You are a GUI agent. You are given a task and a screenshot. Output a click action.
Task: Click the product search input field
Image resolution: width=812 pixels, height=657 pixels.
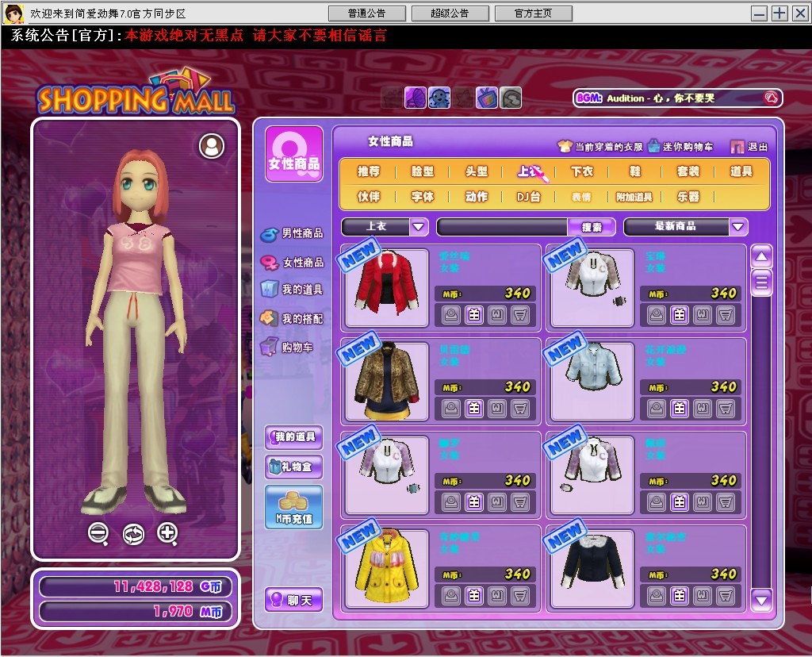503,227
